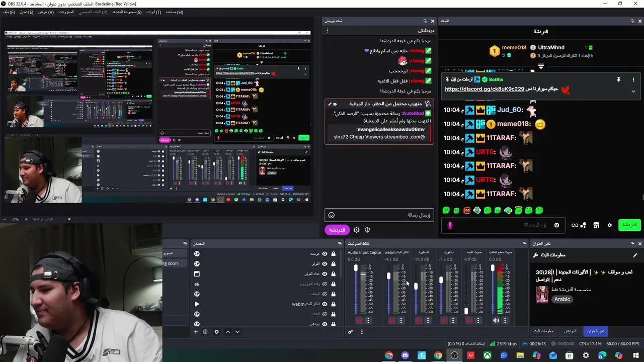
Task: Open emoji picker in the Twitch chat box
Action: coord(331,215)
